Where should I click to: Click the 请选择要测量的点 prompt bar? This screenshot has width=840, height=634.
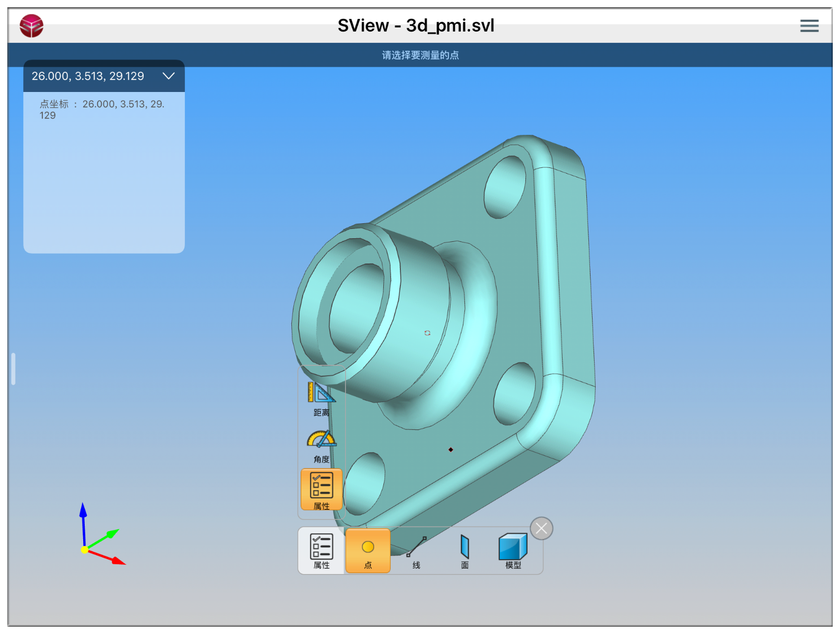point(420,55)
